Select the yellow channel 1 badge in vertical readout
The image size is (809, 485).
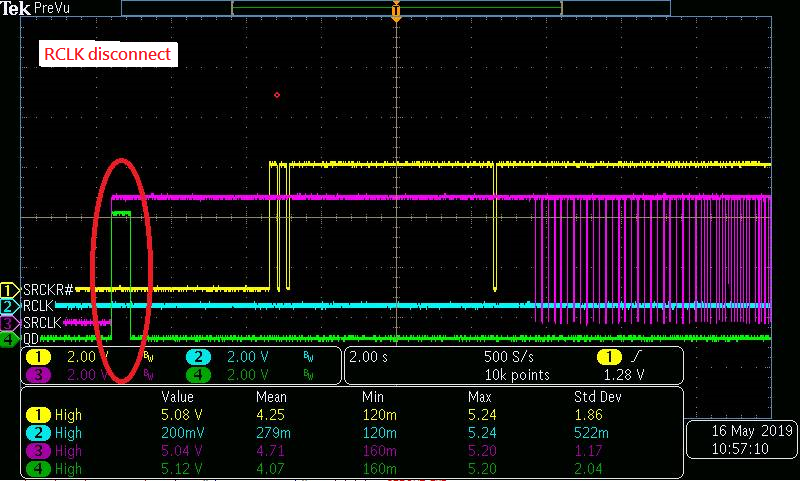tap(38, 357)
